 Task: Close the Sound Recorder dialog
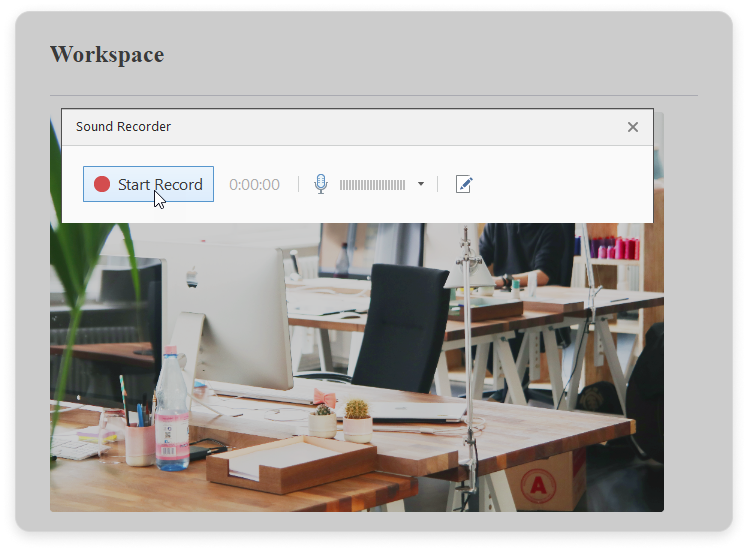point(633,127)
